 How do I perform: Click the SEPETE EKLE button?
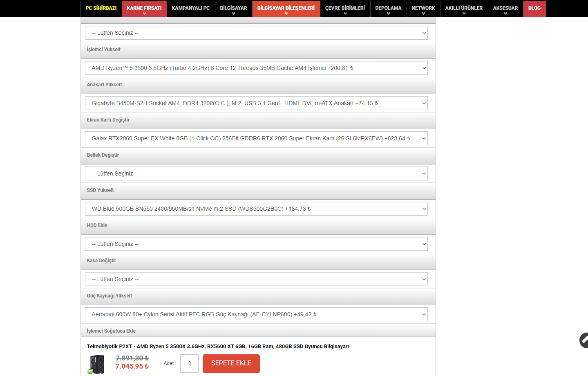point(231,363)
